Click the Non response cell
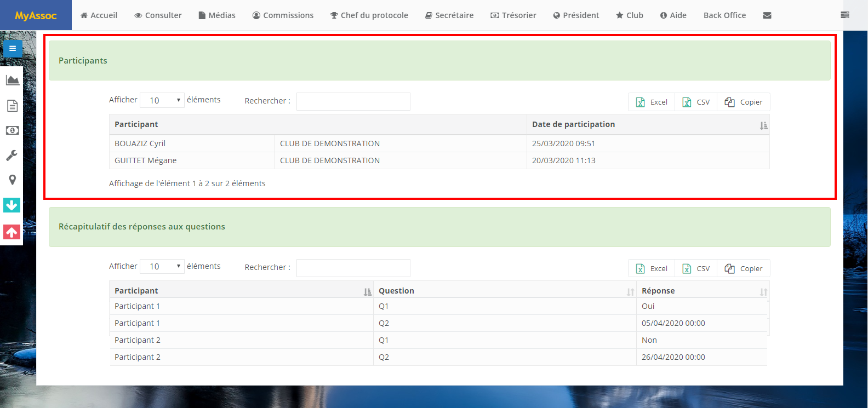 [x=703, y=340]
